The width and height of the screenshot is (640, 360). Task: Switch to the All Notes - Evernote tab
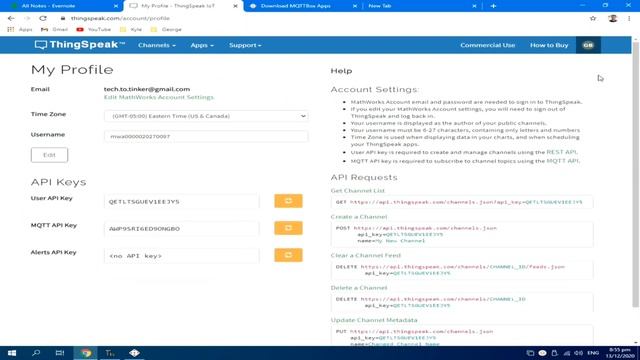[61, 6]
